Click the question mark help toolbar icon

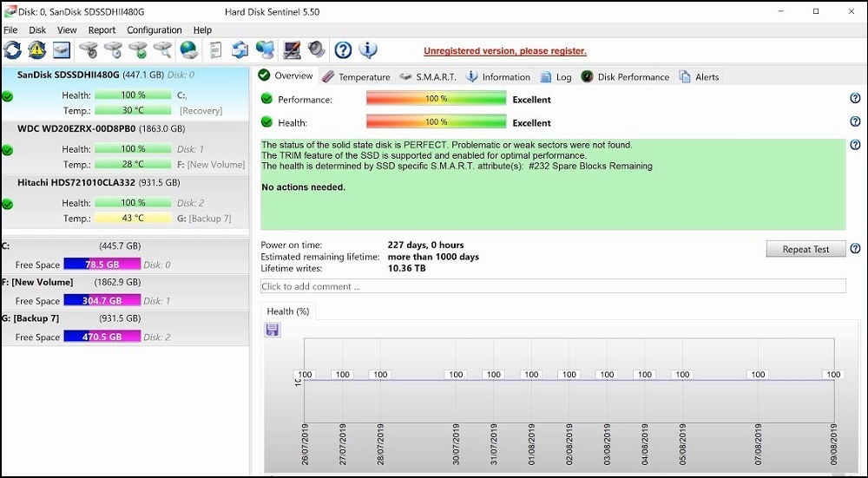tap(343, 50)
